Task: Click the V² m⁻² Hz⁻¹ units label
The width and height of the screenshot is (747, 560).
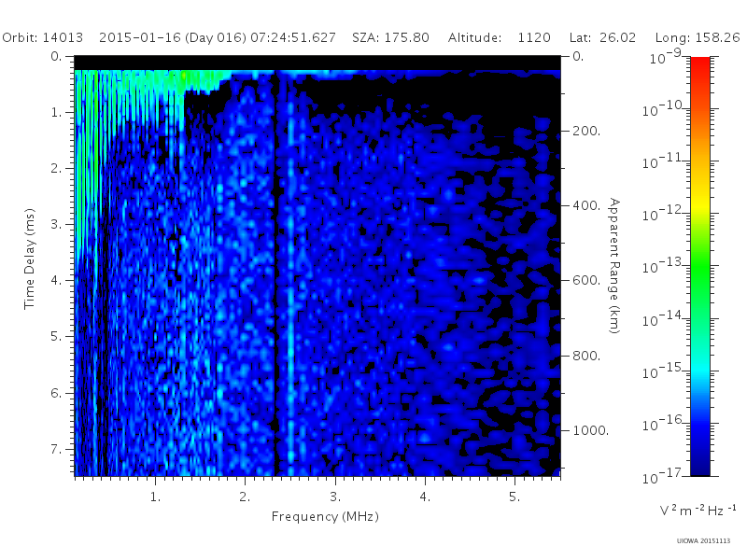Action: click(x=698, y=510)
